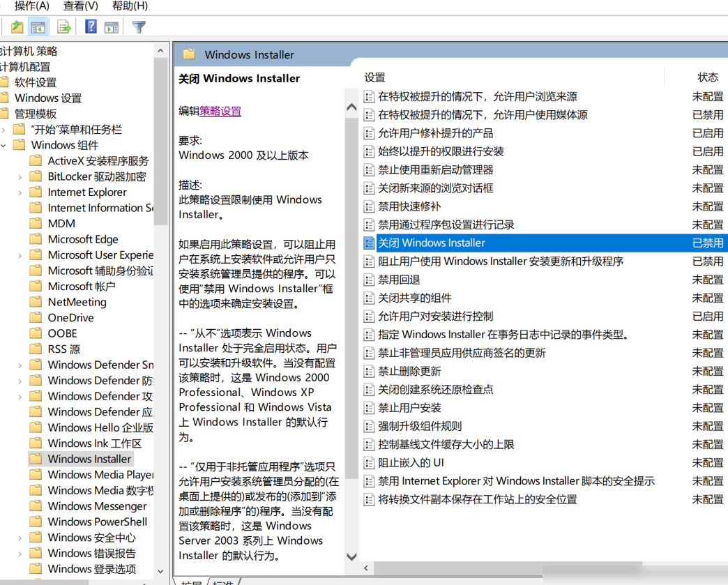Image resolution: width=728 pixels, height=585 pixels.
Task: Click the up-one-level folder toolbar icon
Action: [x=17, y=27]
